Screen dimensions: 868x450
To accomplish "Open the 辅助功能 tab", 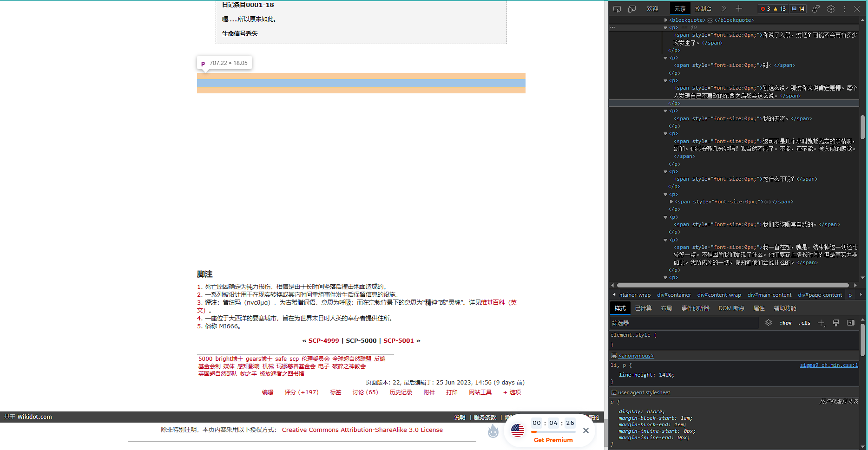I will pos(785,308).
